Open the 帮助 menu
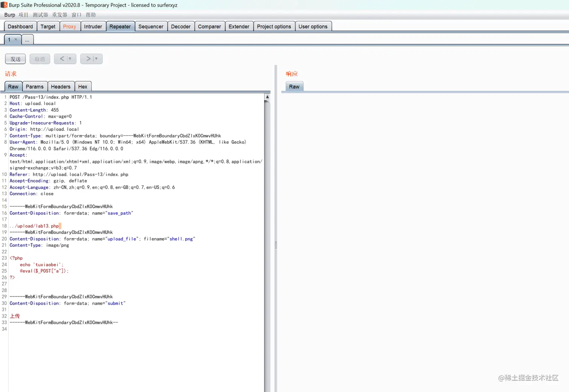This screenshot has width=569, height=392. [90, 15]
